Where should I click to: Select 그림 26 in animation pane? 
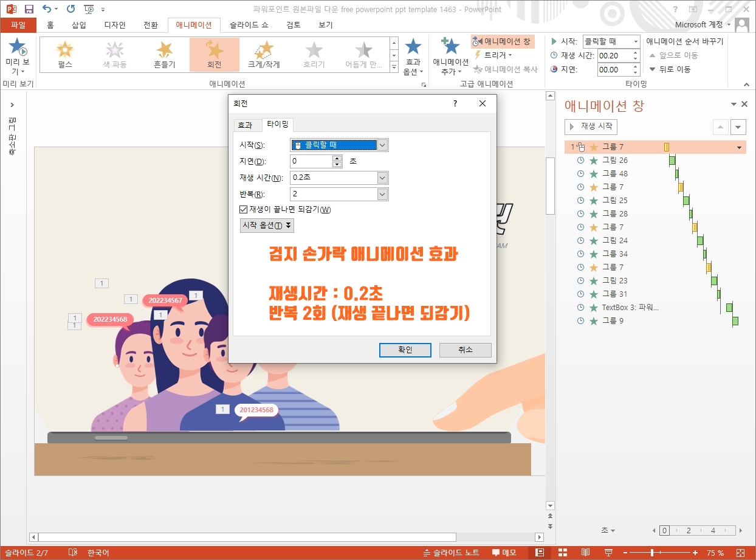[x=614, y=161]
